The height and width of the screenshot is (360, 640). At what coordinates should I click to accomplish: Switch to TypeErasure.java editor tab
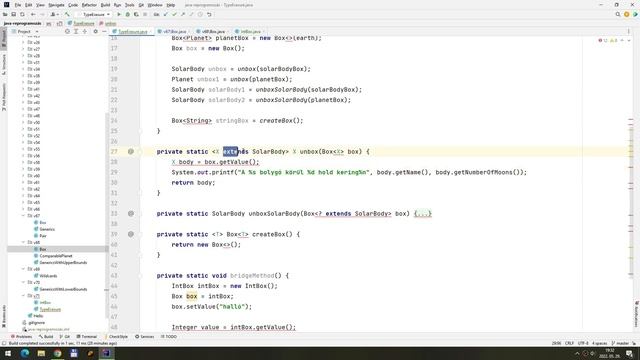point(131,31)
